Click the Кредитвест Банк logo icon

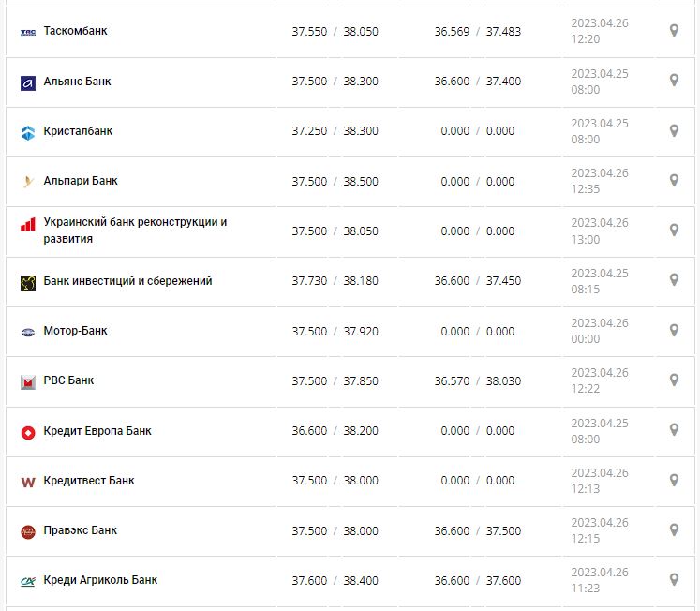(28, 482)
